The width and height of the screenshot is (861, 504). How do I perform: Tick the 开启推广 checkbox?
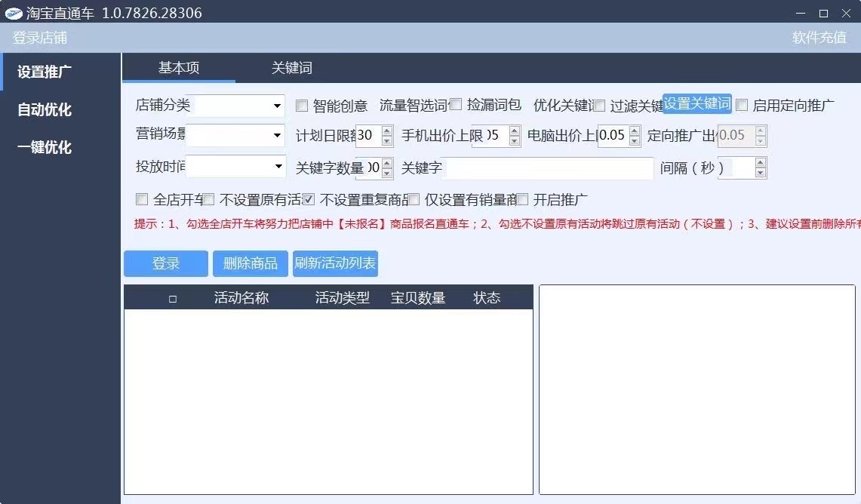(x=522, y=200)
